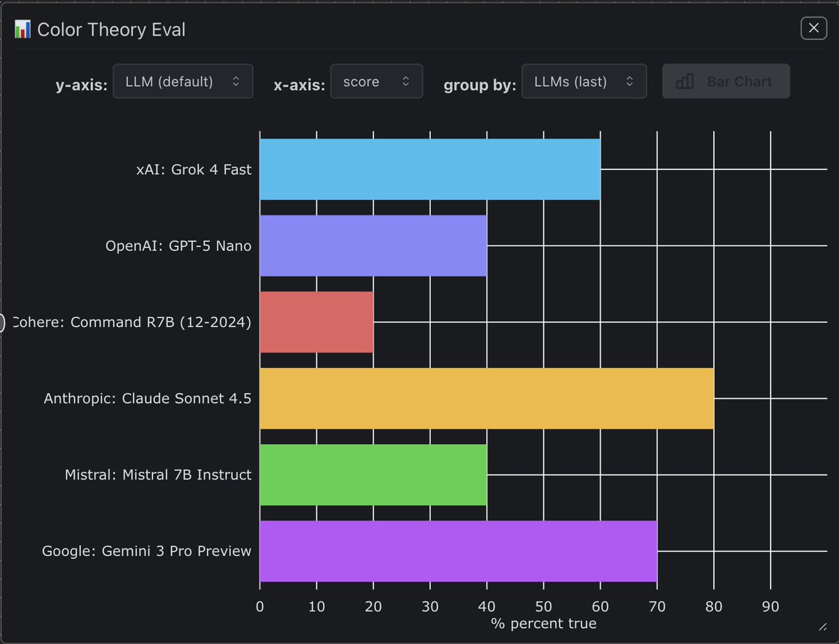Select the Mistral 7B Instruct green bar

coord(373,474)
